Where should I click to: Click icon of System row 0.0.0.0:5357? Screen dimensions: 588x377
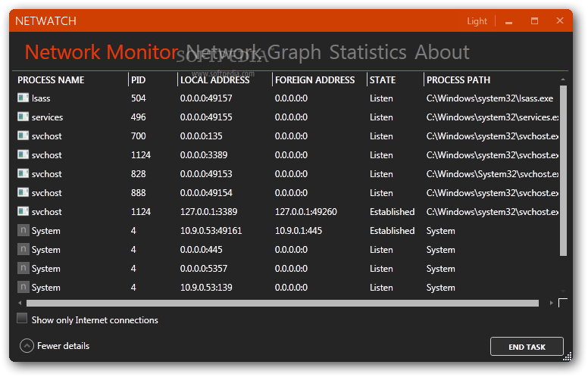[23, 268]
